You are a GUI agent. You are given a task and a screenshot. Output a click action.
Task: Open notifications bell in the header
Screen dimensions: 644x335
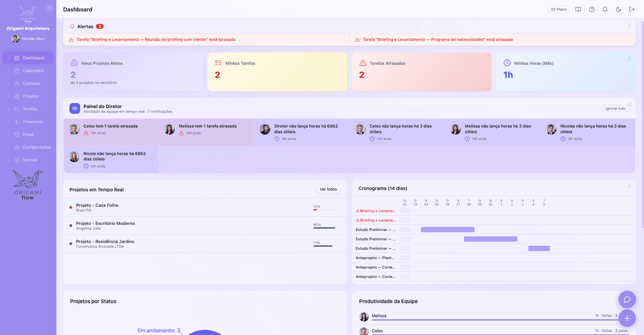tap(605, 9)
